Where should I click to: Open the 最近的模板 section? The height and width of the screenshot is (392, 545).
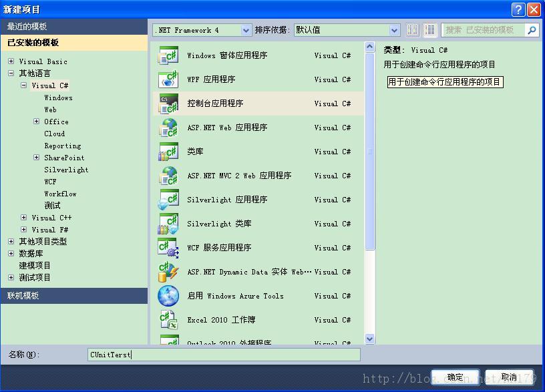coord(73,26)
